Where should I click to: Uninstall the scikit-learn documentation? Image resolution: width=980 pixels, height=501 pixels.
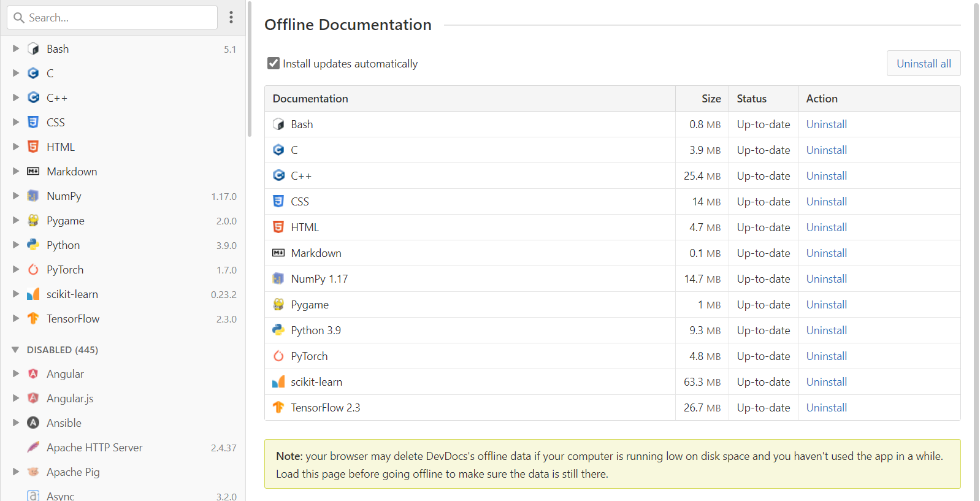point(826,381)
